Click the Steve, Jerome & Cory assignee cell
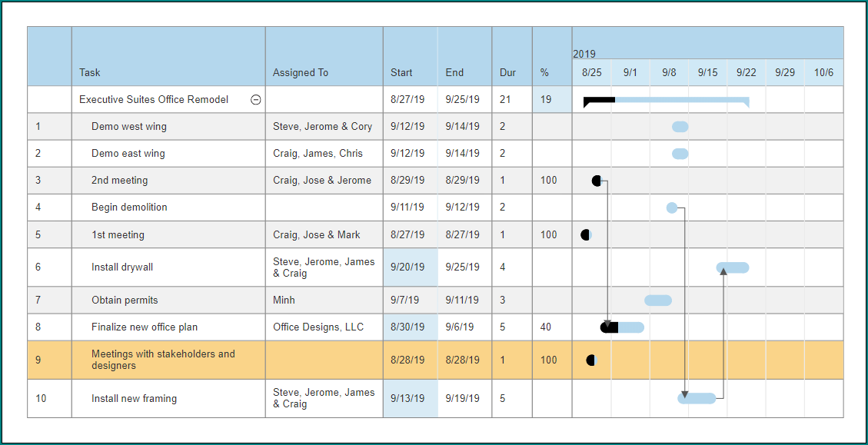868x445 pixels. [324, 127]
